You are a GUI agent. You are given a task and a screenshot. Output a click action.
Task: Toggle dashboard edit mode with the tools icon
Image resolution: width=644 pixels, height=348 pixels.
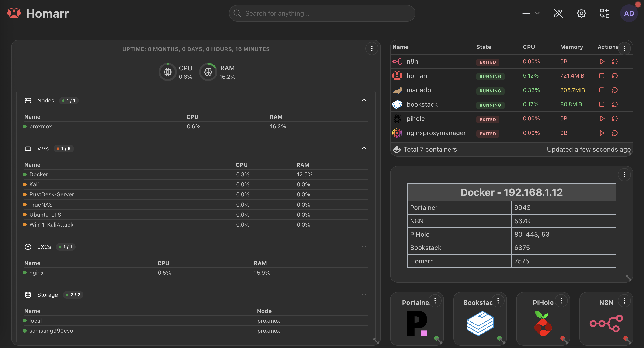point(558,13)
